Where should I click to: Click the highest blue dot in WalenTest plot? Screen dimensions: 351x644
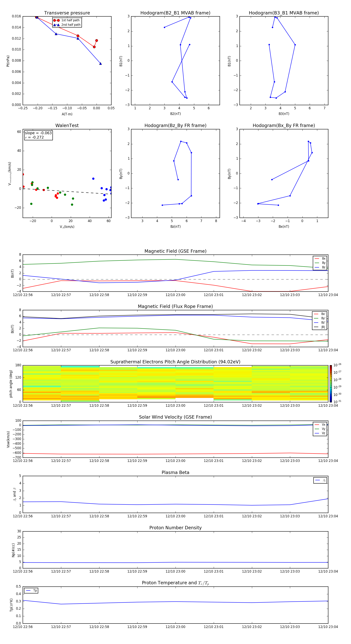(x=93, y=179)
